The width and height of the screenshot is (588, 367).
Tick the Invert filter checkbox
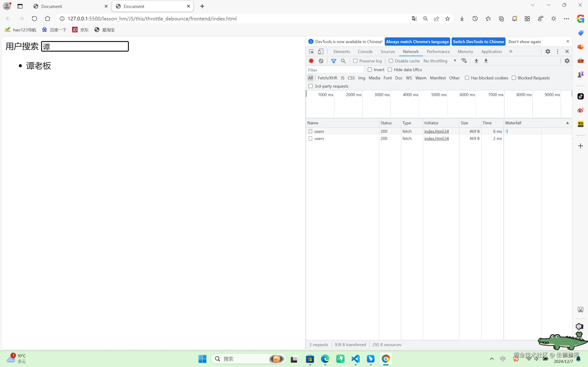(x=370, y=70)
